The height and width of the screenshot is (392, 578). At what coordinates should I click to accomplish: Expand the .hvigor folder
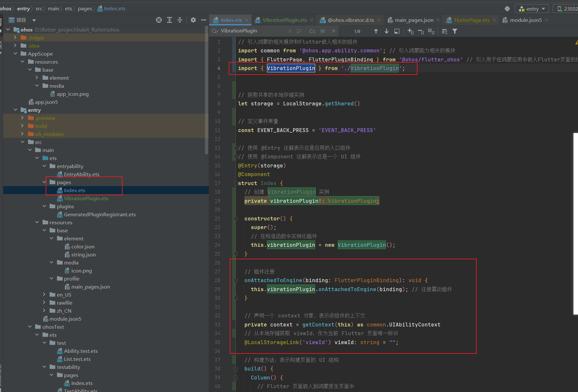15,38
